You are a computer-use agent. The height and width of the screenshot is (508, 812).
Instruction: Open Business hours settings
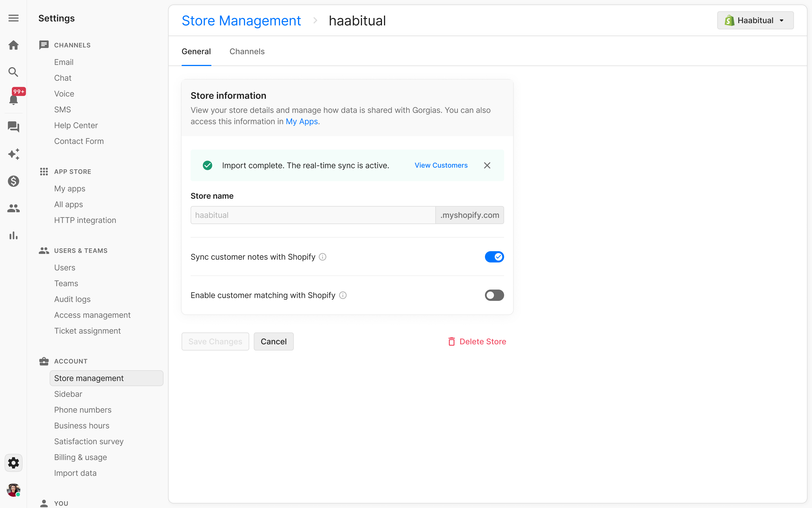pyautogui.click(x=82, y=425)
